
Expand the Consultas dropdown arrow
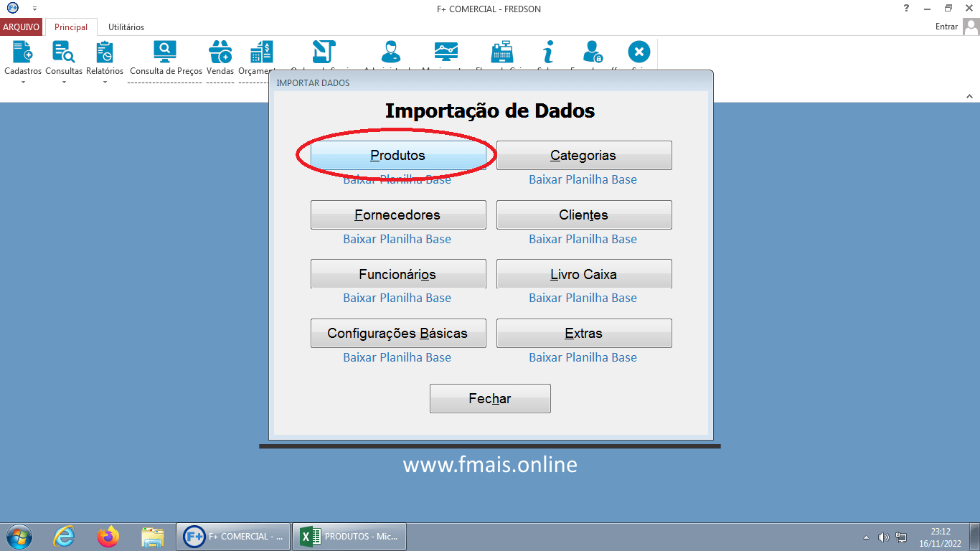tap(64, 82)
